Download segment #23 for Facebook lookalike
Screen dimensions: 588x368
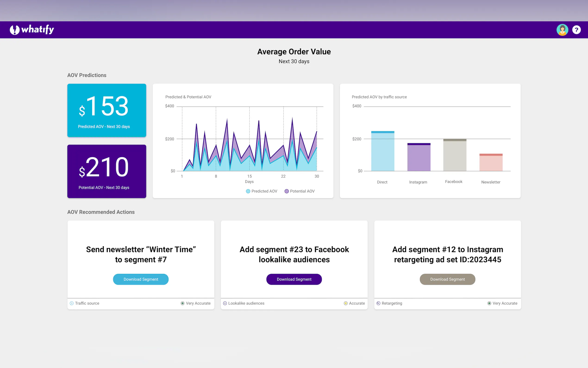coord(294,279)
